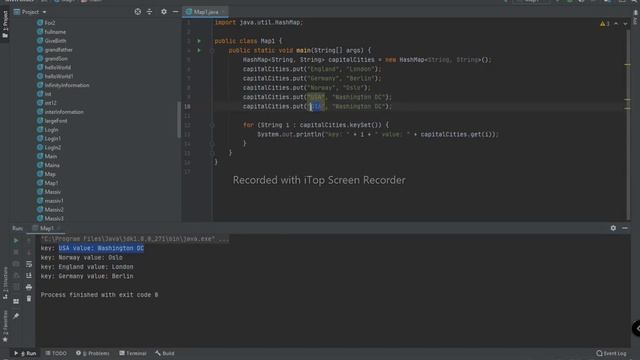Select opened file in Project panel

coord(138,12)
